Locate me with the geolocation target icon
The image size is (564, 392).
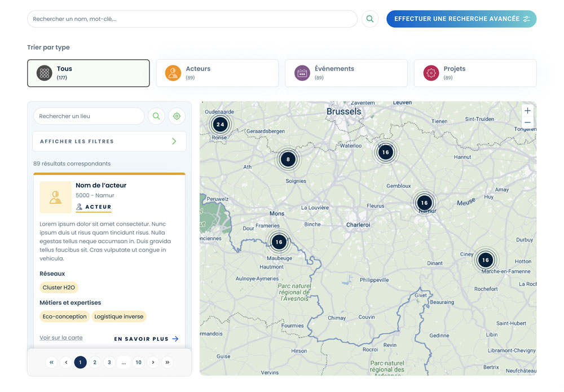pos(177,116)
